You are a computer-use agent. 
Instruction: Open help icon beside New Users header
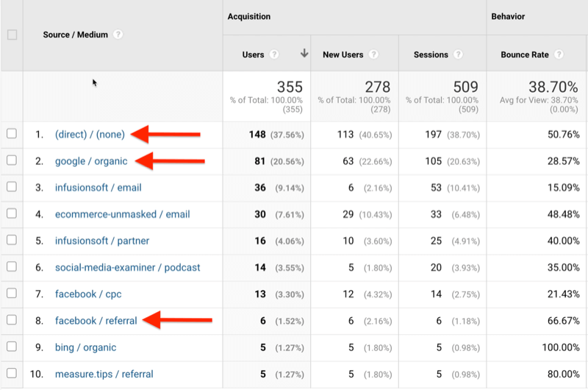(373, 54)
